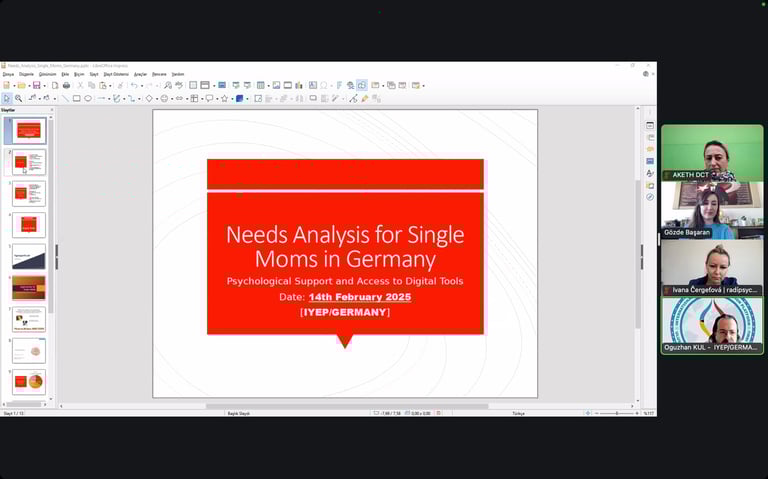Click the Undo arrow icon
The width and height of the screenshot is (768, 479).
point(134,86)
